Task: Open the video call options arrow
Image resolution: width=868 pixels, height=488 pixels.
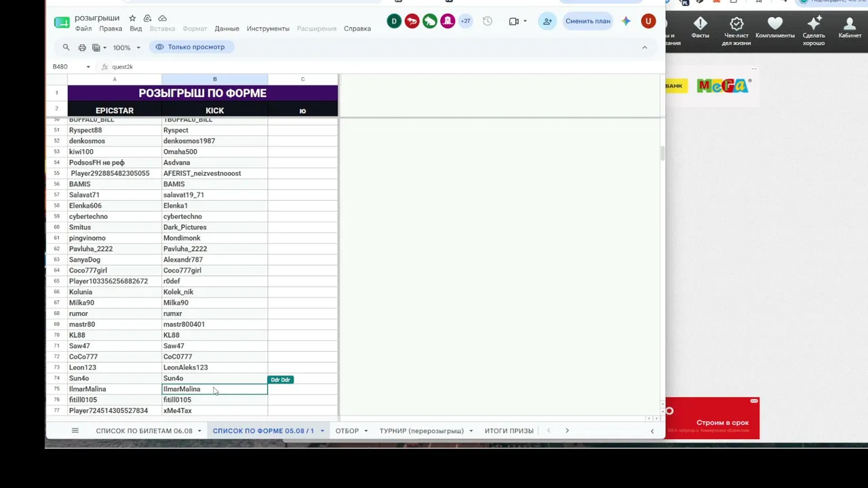Action: 525,21
